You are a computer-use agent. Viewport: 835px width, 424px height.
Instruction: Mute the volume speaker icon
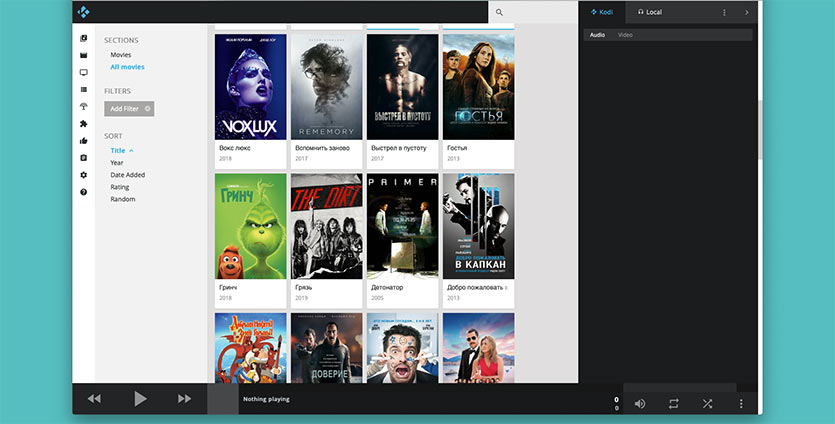pyautogui.click(x=640, y=404)
